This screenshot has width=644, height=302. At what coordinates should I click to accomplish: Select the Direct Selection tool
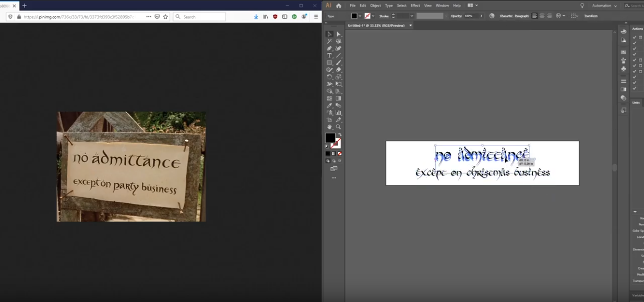click(x=338, y=34)
